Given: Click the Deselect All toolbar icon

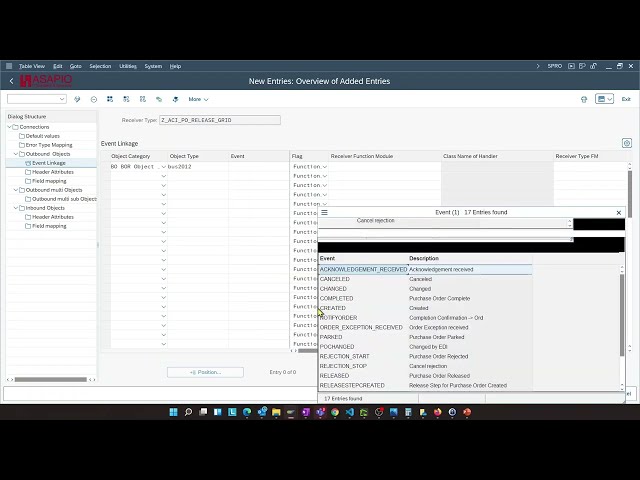Looking at the screenshot, I should point(142,99).
